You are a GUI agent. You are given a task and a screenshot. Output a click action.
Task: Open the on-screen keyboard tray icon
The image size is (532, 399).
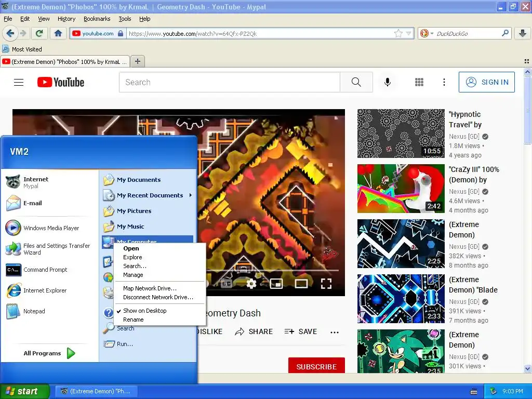click(x=474, y=392)
